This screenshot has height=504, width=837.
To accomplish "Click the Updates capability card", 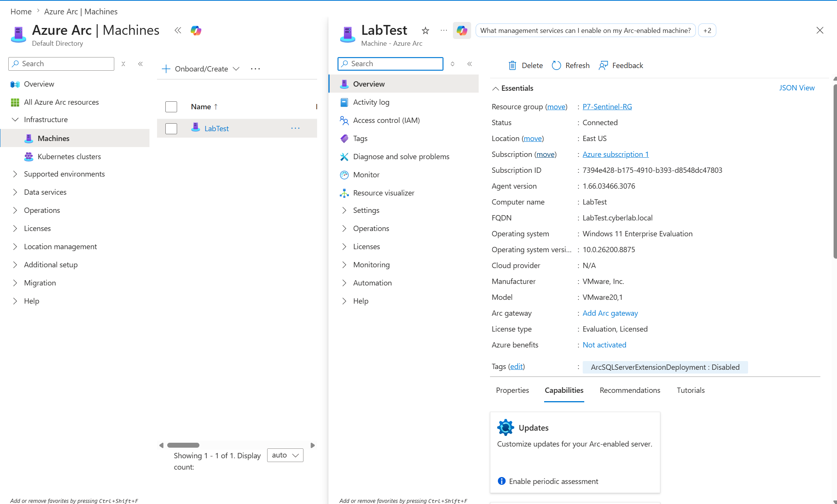I will point(575,452).
